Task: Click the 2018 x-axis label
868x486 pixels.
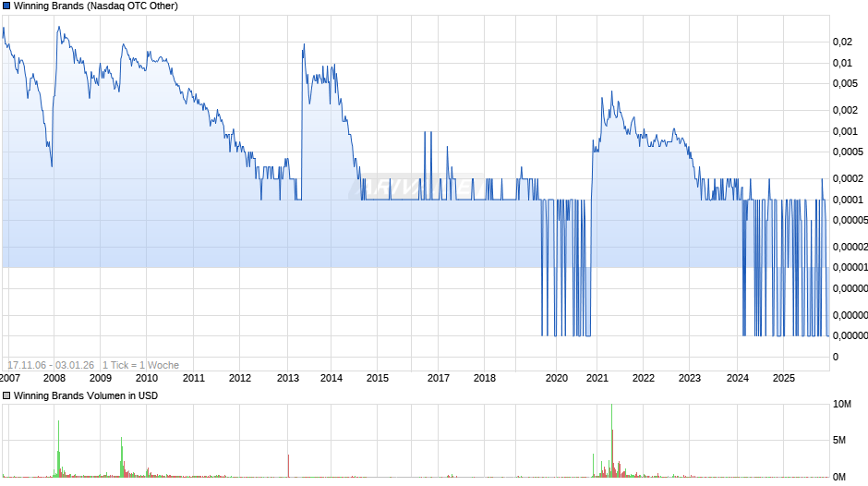Action: (485, 378)
